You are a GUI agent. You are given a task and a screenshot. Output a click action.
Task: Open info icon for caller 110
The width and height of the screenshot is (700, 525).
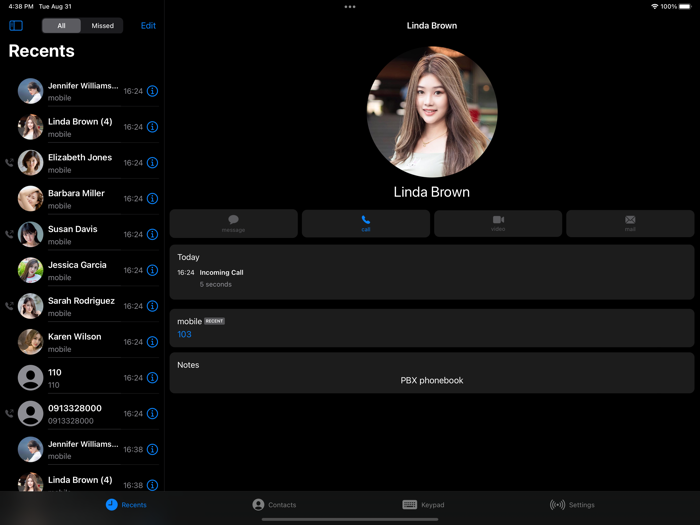click(x=152, y=378)
